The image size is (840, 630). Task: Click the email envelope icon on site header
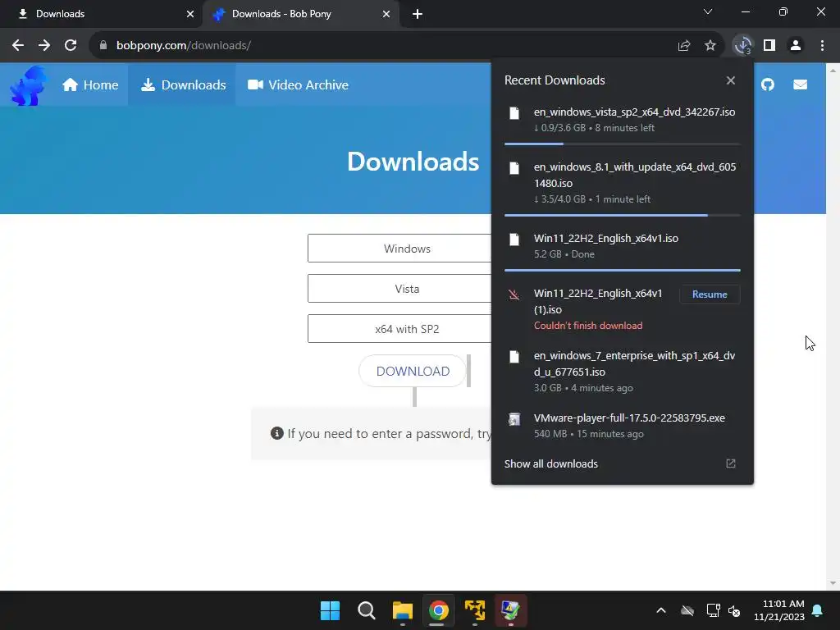click(800, 84)
